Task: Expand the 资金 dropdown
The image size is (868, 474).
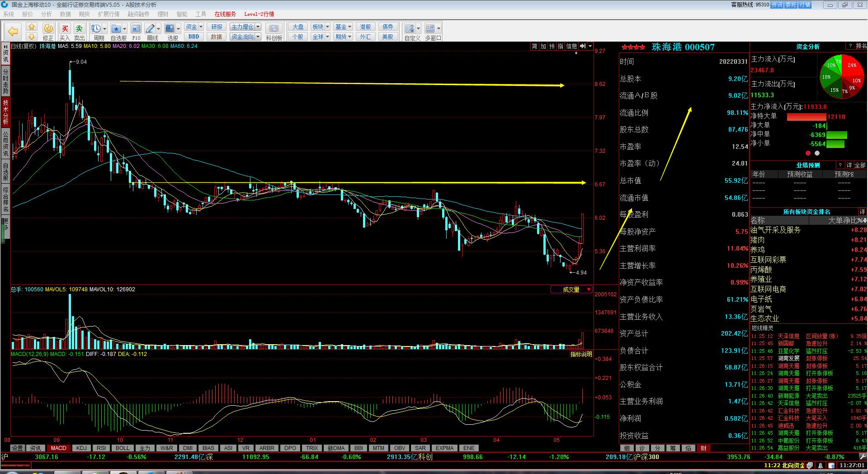Action: point(201,27)
